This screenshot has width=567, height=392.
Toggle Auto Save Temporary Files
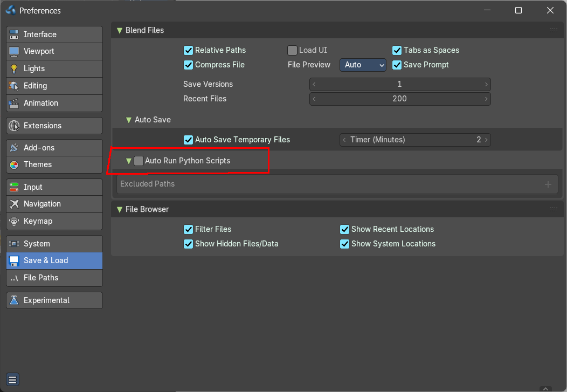(x=188, y=140)
